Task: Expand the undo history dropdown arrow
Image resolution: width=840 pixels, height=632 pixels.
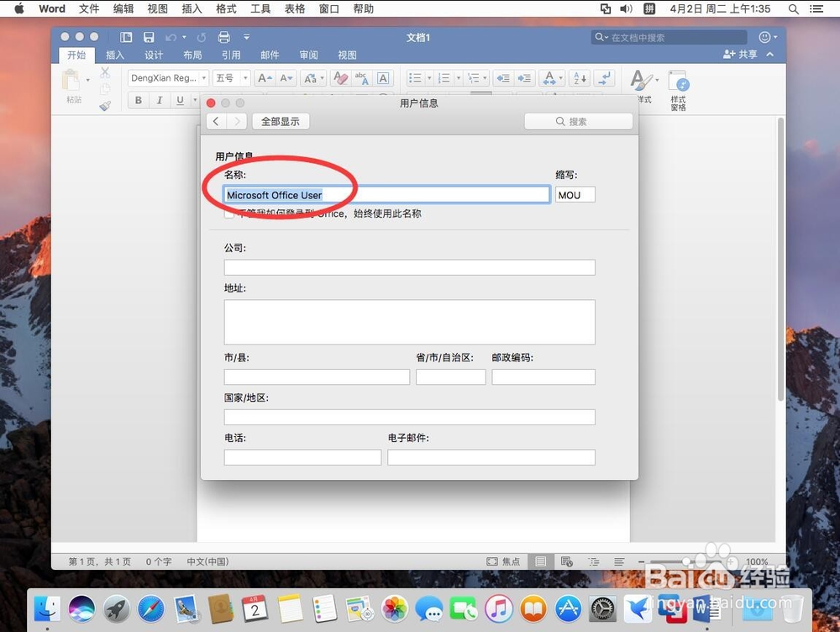Action: [x=184, y=37]
